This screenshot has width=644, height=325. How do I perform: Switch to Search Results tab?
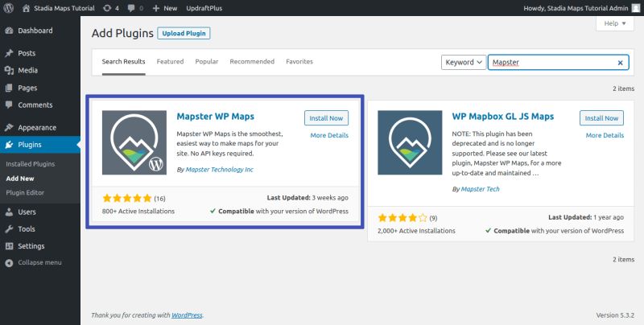coord(124,62)
